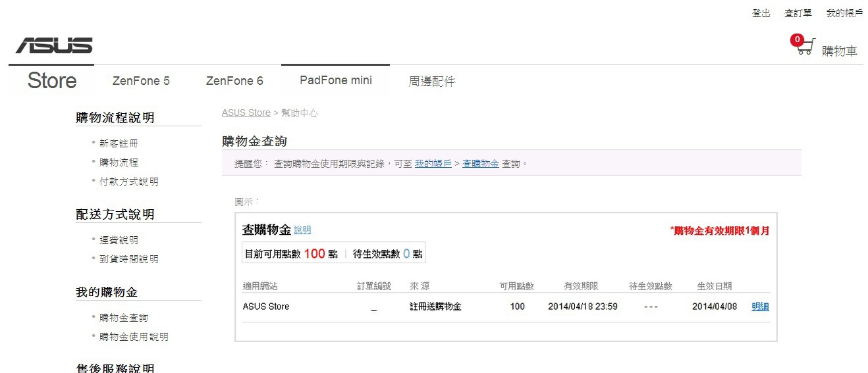Click the ASUS logo
Screen dimensions: 868x373
click(x=54, y=45)
